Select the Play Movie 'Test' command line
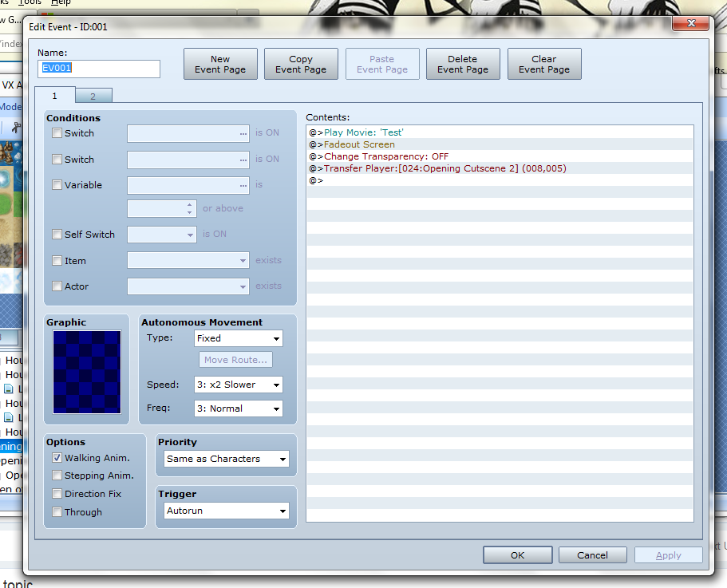Image resolution: width=727 pixels, height=588 pixels. [x=364, y=132]
